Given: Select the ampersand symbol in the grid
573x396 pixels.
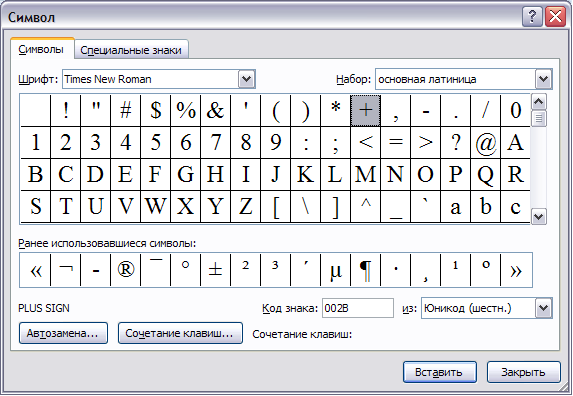Looking at the screenshot, I should [215, 110].
